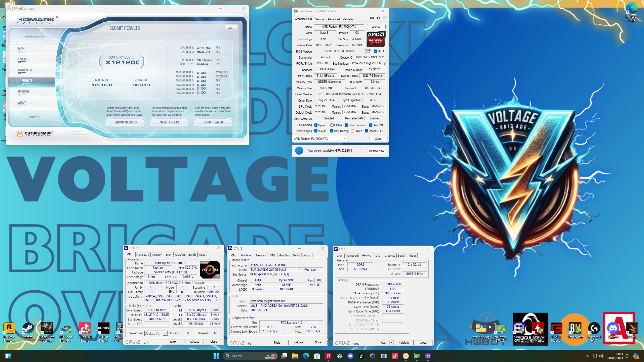Image resolution: width=644 pixels, height=362 pixels.
Task: Expand Tools dropdown arrow in the CPU-Z Mainboard window
Action: point(286,342)
